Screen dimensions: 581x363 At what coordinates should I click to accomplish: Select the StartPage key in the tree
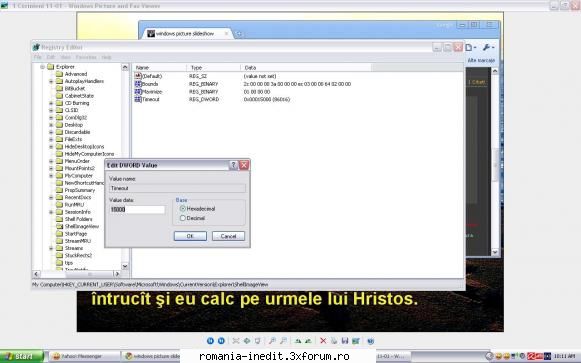(x=76, y=234)
